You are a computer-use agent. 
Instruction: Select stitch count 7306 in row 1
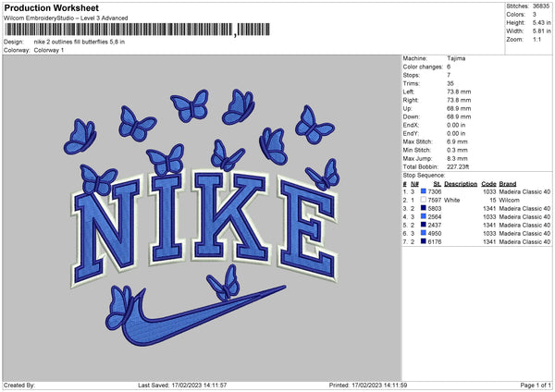[x=435, y=191]
